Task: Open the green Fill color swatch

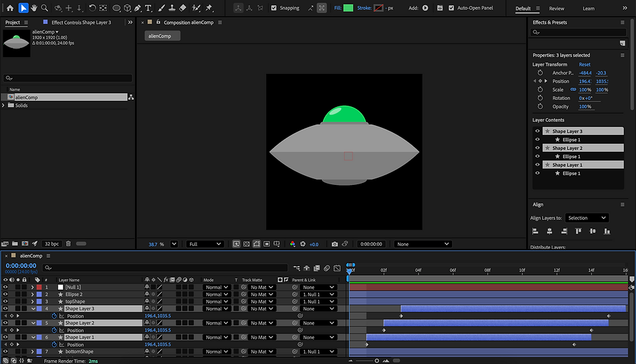Action: tap(348, 8)
